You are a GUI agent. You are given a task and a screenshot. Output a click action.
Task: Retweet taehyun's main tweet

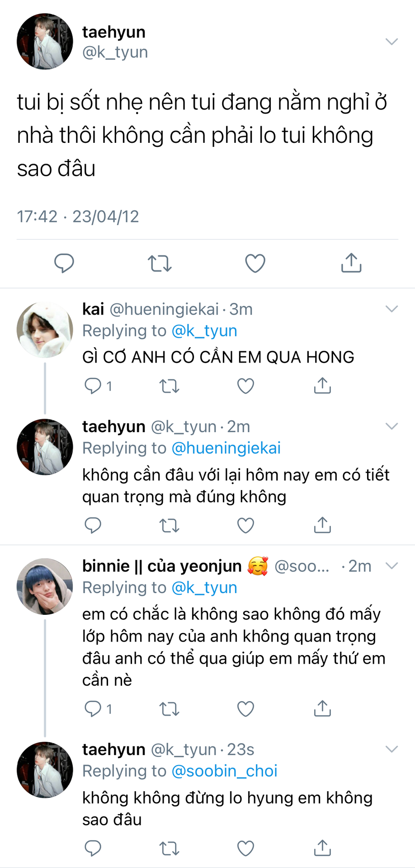pos(160,263)
